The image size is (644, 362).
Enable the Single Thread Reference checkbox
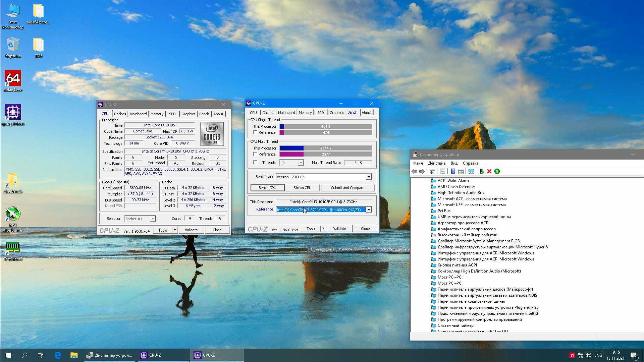click(255, 132)
